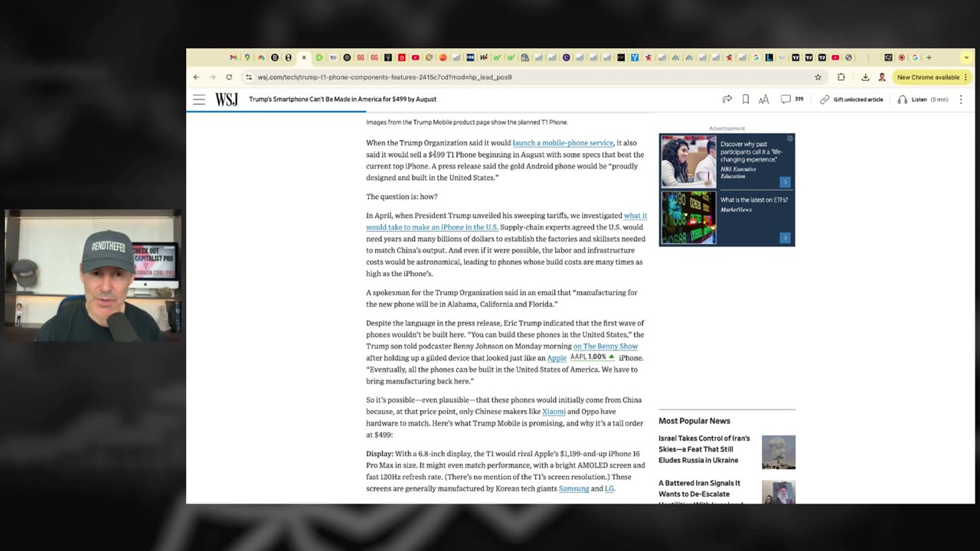Switch to the blue Y favicon tab

pos(635,57)
